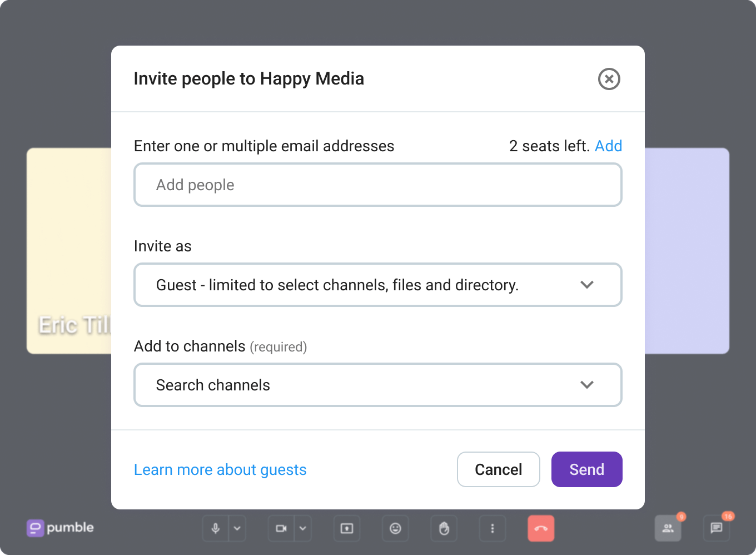Viewport: 756px width, 555px height.
Task: Cancel the invitation dialog
Action: 498,469
